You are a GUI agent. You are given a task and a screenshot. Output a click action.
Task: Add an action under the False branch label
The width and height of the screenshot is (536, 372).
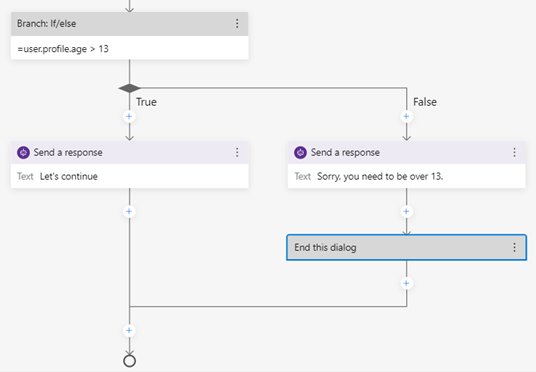point(406,117)
